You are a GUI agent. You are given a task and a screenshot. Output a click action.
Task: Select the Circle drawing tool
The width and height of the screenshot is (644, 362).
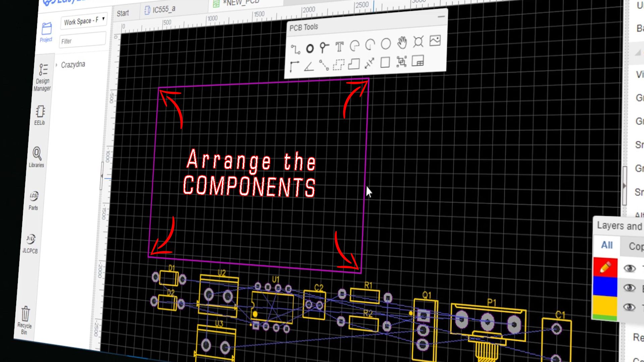pos(386,44)
